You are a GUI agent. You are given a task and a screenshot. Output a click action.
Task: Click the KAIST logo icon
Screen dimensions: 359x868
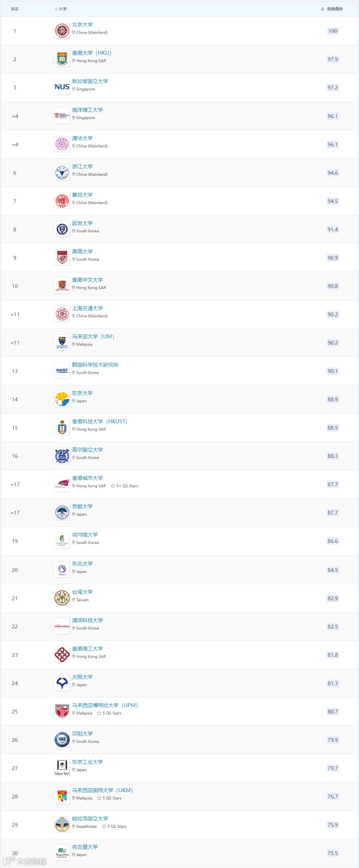tap(62, 371)
